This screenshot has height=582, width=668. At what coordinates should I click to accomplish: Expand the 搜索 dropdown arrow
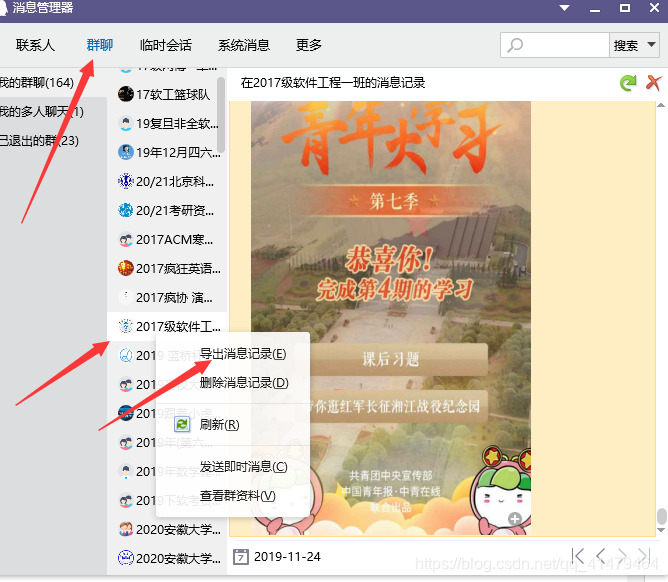651,44
